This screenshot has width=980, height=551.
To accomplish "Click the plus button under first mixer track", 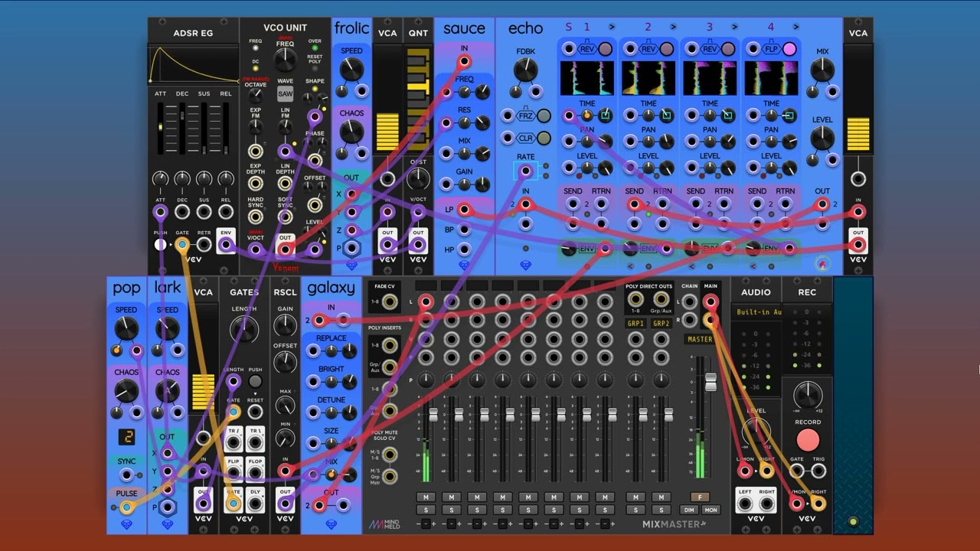I will (435, 524).
